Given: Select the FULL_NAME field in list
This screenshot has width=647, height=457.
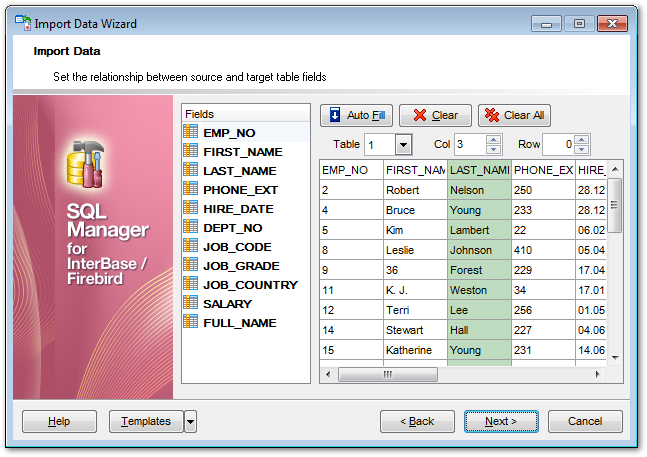Looking at the screenshot, I should click(x=239, y=323).
